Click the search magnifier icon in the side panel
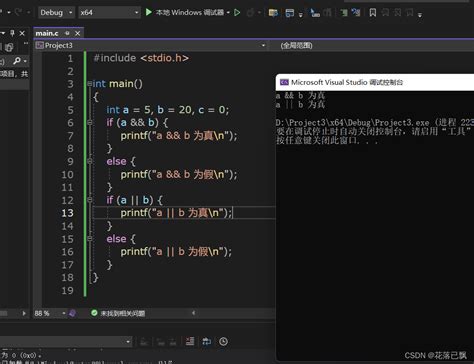Viewport: 474px width, 364px height. click(17, 61)
